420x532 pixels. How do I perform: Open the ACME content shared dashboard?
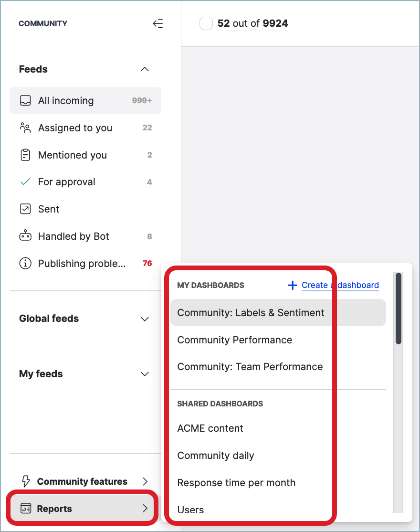(210, 428)
